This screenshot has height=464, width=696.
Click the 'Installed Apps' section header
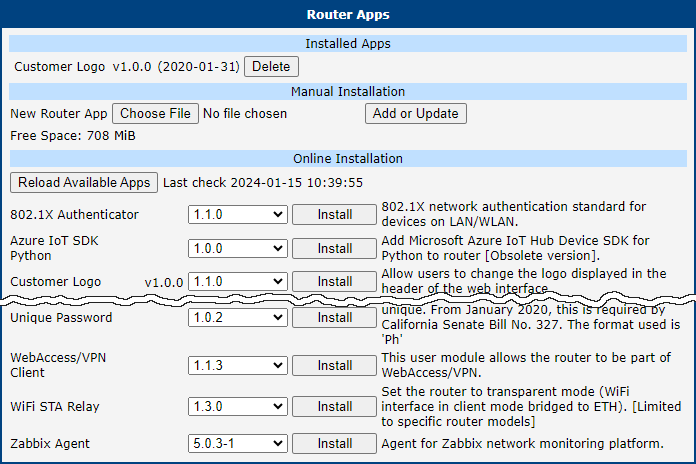pyautogui.click(x=348, y=44)
